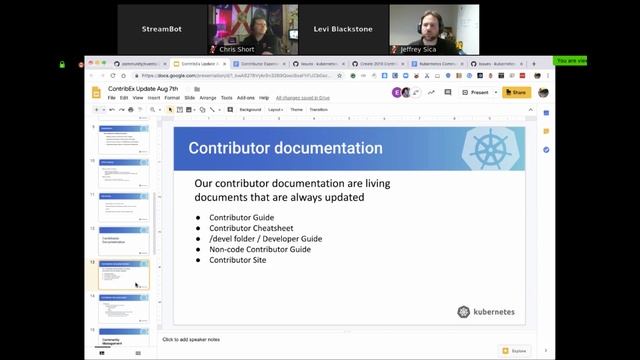Image resolution: width=640 pixels, height=360 pixels.
Task: Click the side panel expand arrow at bottom right
Action: tap(546, 351)
